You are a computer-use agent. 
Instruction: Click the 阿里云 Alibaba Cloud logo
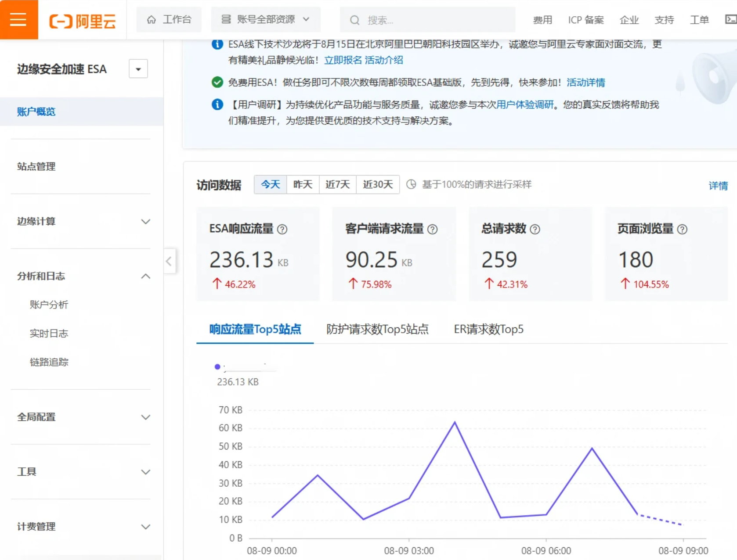click(x=83, y=21)
